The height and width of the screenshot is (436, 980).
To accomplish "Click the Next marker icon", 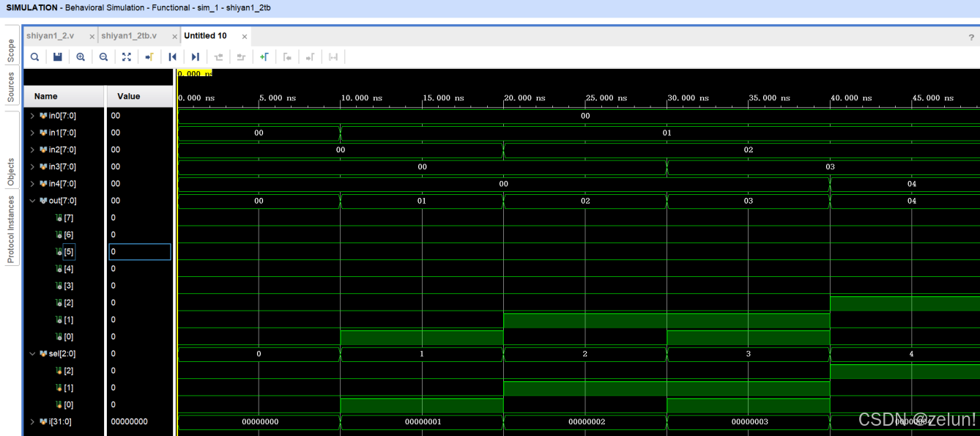I will pyautogui.click(x=311, y=57).
